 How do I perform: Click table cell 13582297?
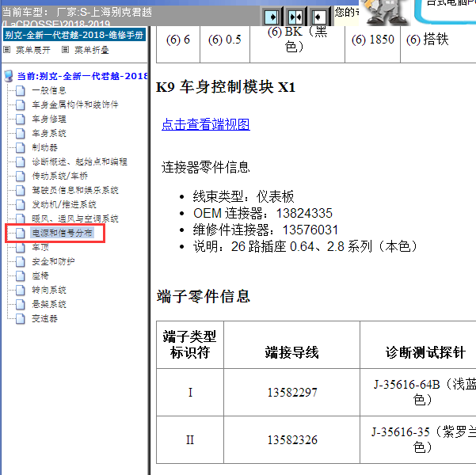point(291,393)
